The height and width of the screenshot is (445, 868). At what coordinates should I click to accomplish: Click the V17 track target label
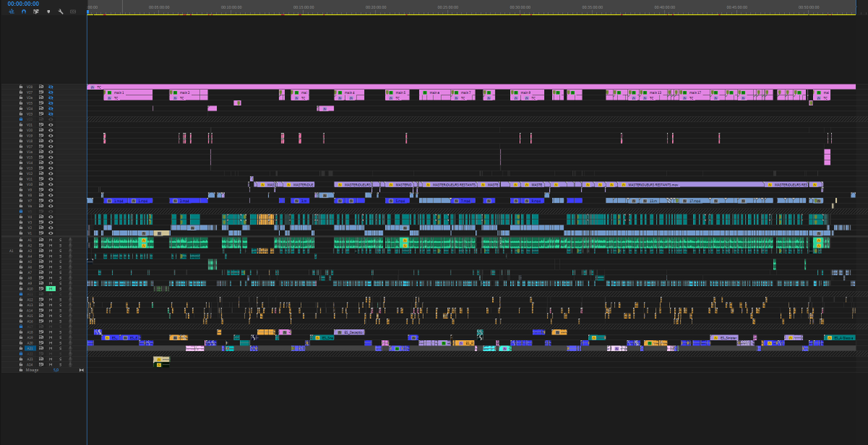[x=30, y=146]
